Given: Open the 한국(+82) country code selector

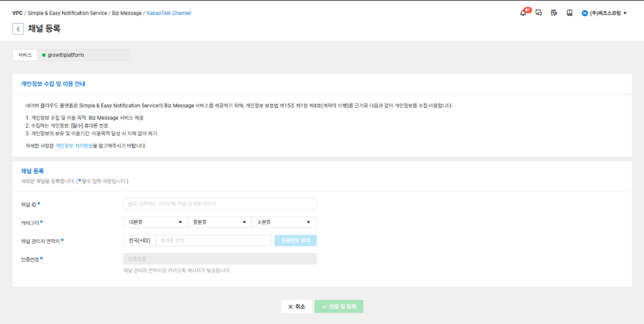Looking at the screenshot, I should pyautogui.click(x=140, y=240).
